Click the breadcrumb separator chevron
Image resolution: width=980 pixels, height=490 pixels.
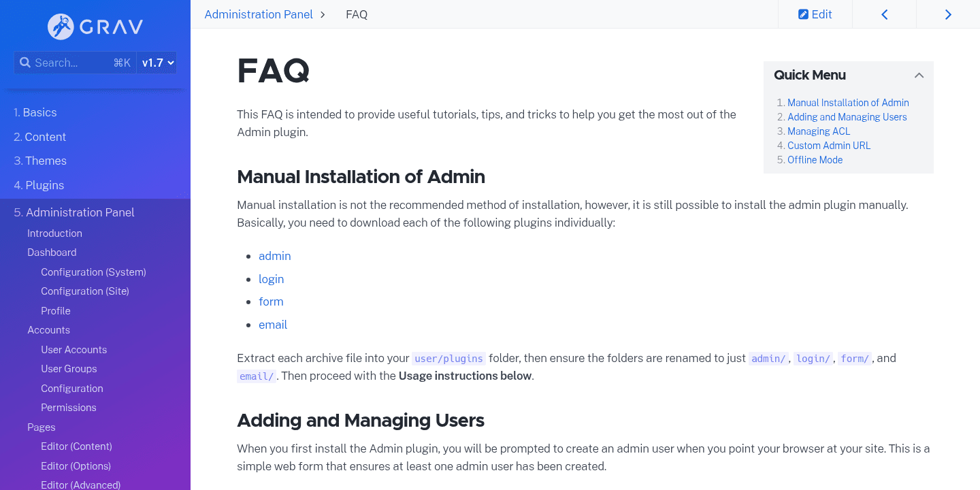323,14
